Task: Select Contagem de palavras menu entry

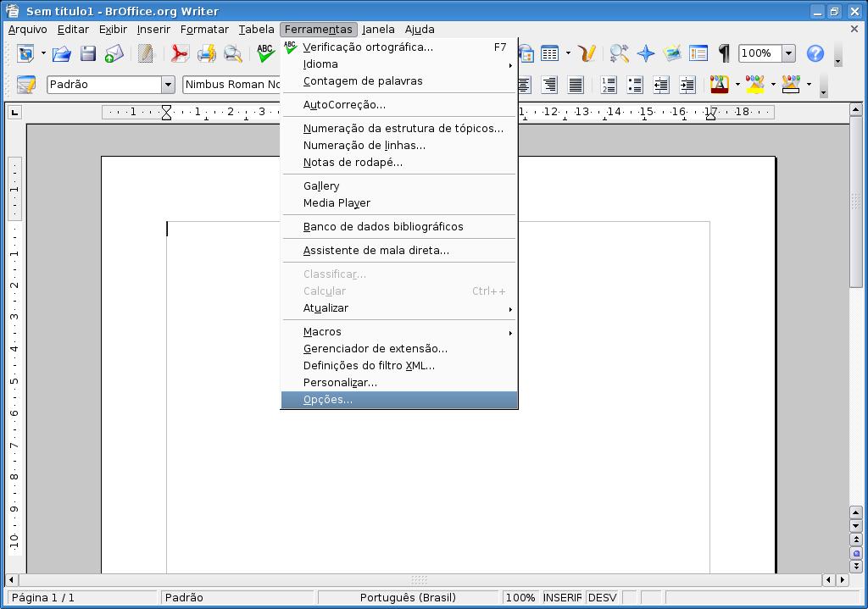Action: 399,81
